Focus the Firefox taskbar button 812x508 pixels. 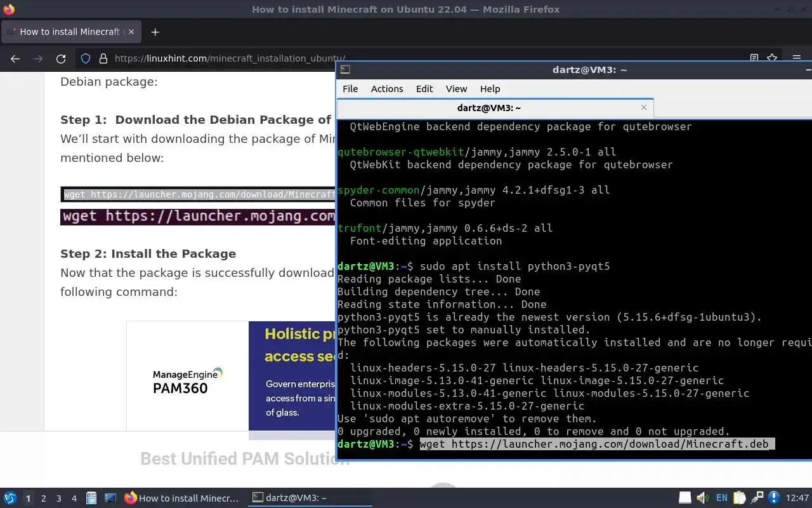(x=182, y=498)
